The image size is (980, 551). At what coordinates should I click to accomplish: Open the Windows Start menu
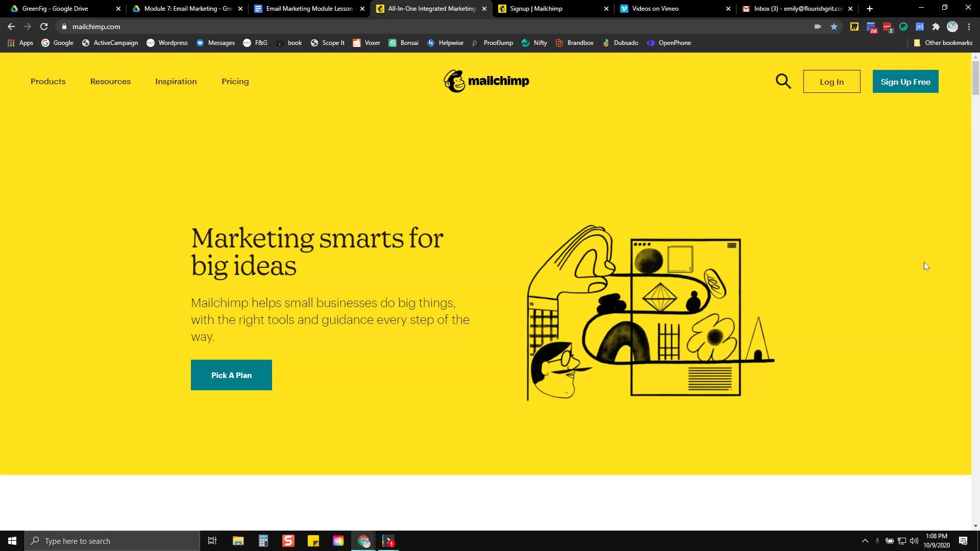(x=12, y=541)
